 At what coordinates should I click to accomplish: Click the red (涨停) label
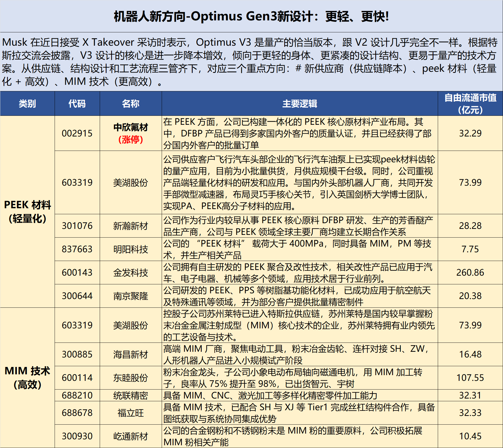pos(131,139)
